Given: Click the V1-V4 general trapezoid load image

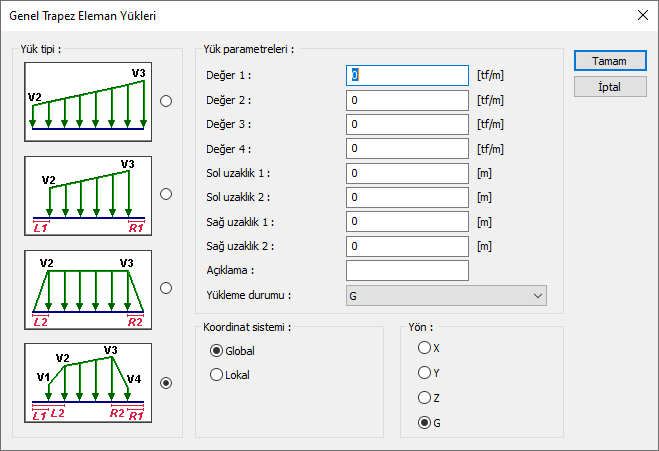Looking at the screenshot, I should [88, 382].
